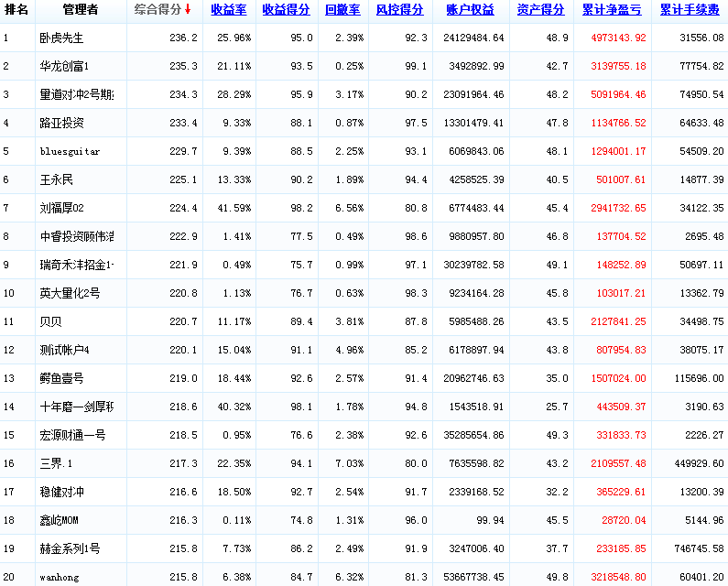
Task: Sort table by 资产得分 column
Action: 541,10
